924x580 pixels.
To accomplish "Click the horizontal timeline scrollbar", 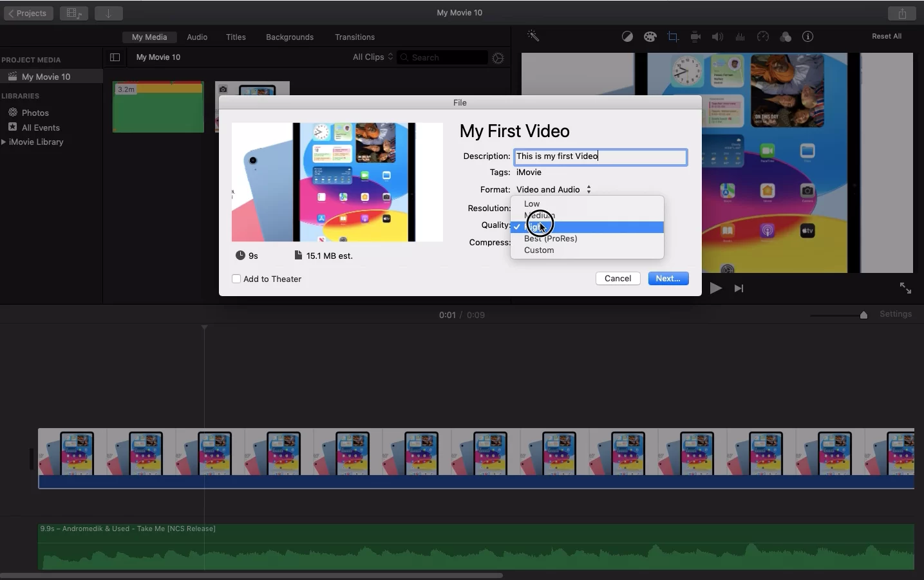I will [251, 575].
